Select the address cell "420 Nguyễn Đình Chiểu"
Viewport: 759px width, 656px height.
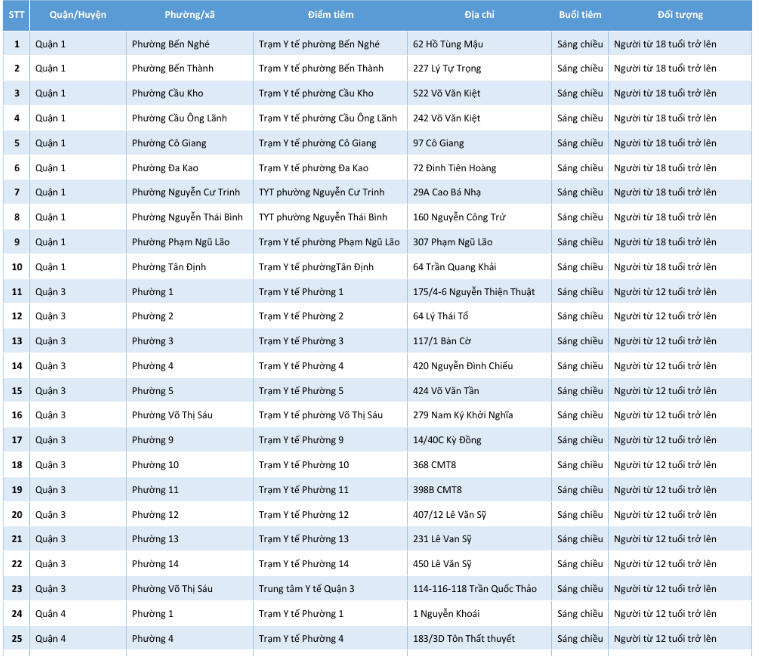(462, 366)
